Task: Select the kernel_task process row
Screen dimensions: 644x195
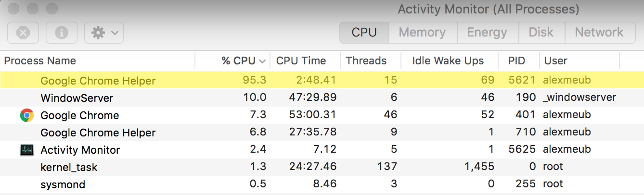Action: click(x=322, y=167)
